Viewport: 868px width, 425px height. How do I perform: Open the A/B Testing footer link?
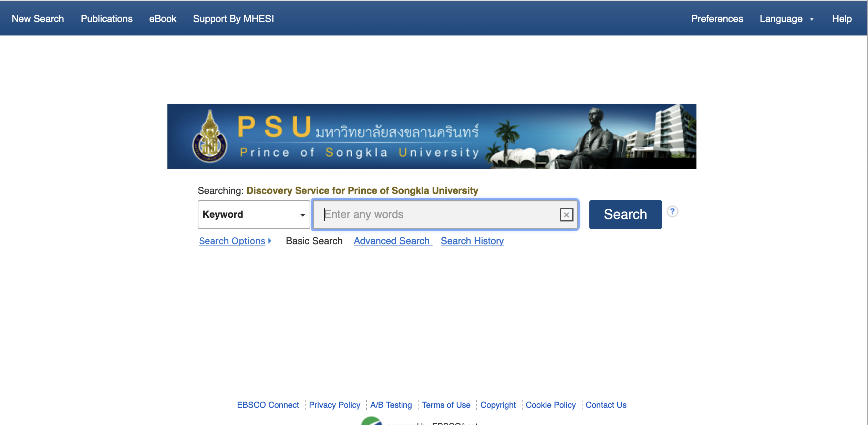click(x=391, y=405)
